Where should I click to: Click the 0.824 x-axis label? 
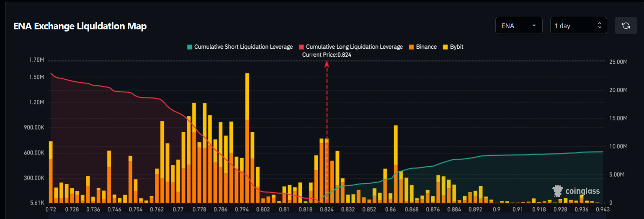click(x=327, y=209)
